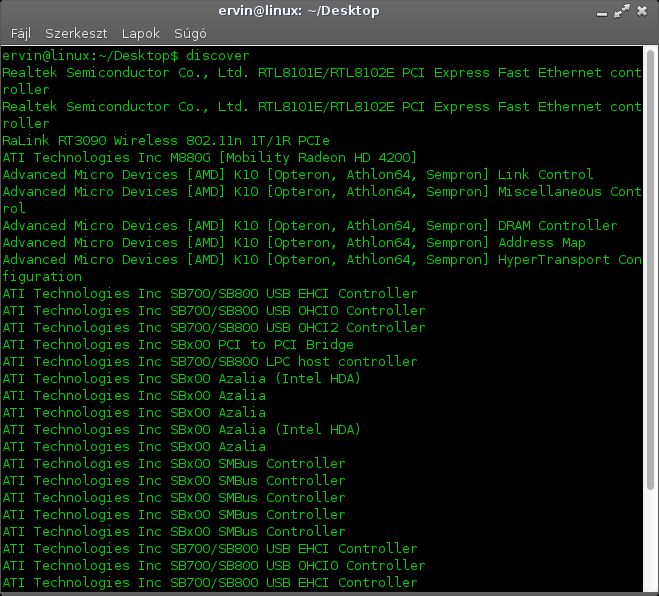659x596 pixels.
Task: Open the Fájl menu
Action: pyautogui.click(x=21, y=34)
